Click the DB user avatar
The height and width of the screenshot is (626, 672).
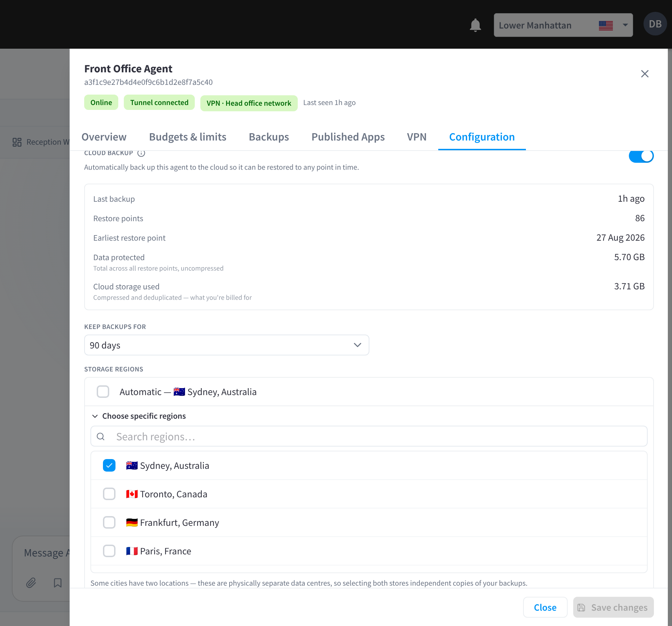click(655, 24)
